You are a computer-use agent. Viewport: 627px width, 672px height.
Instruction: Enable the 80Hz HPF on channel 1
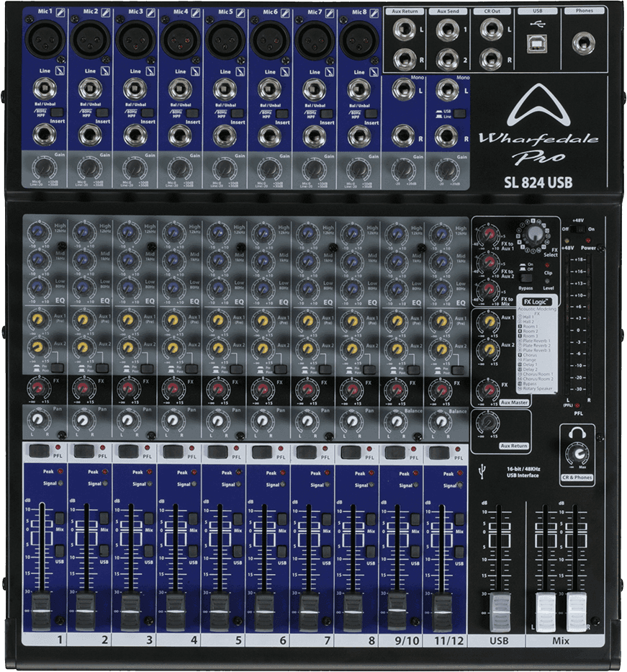tap(57, 112)
